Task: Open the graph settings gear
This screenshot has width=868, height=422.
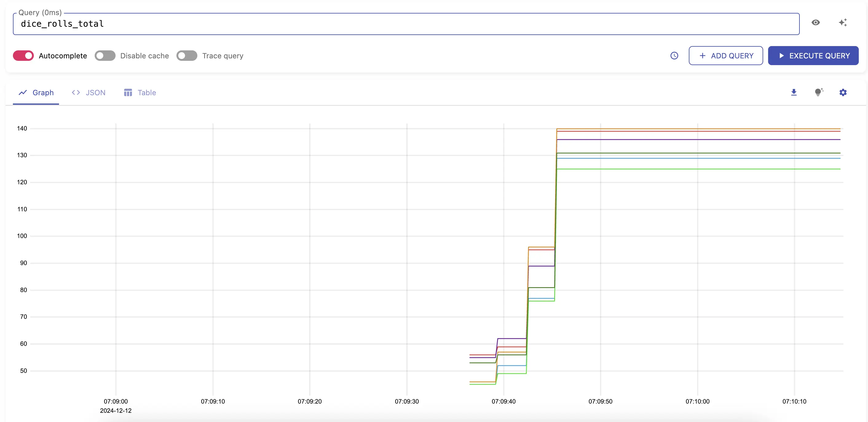Action: (x=843, y=92)
